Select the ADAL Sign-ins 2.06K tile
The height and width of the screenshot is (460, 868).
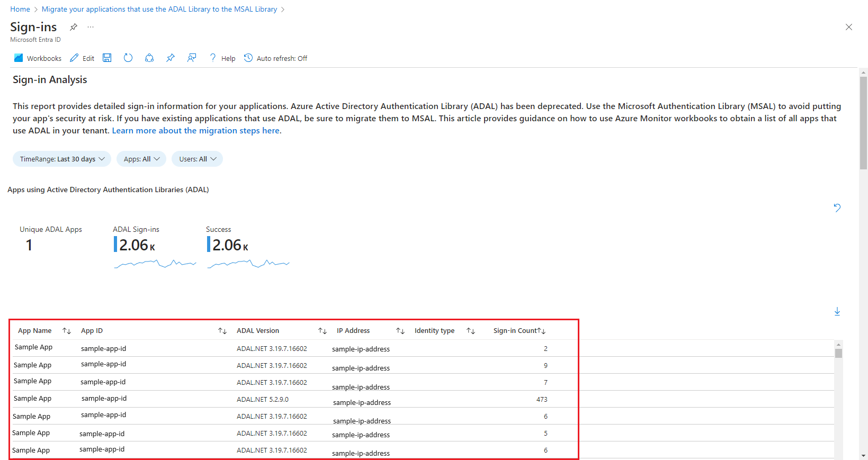tap(155, 247)
